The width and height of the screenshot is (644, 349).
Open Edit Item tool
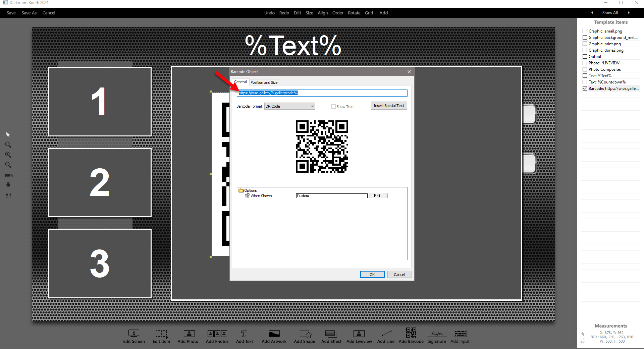[x=161, y=336]
